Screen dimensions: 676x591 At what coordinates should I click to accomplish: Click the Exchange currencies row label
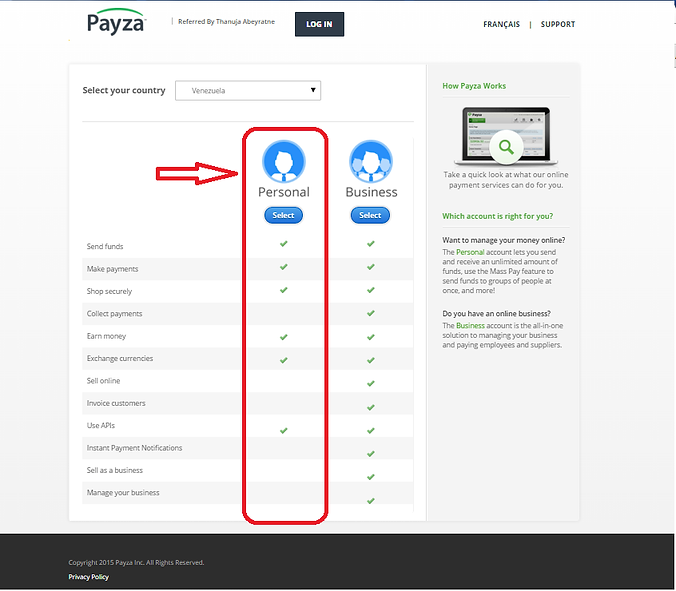pyautogui.click(x=120, y=359)
